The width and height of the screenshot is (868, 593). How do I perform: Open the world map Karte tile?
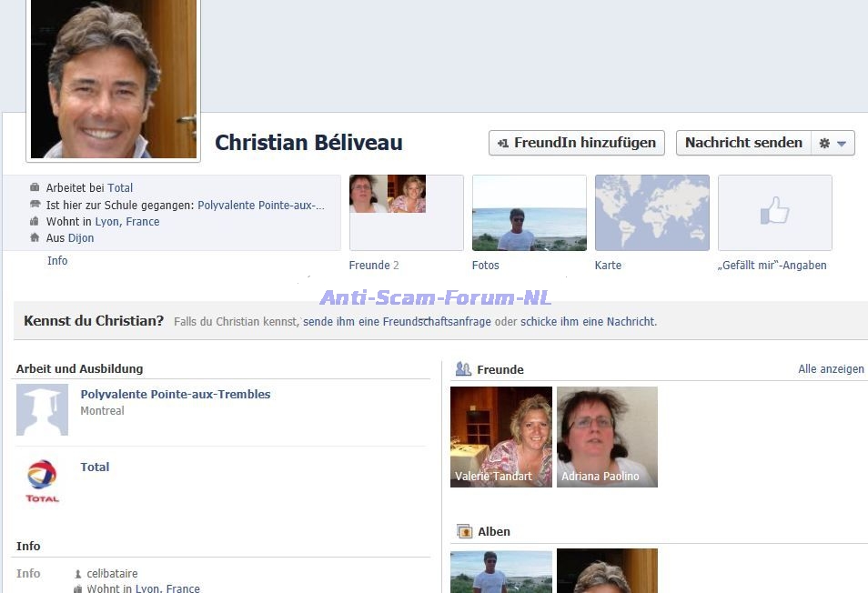[651, 213]
